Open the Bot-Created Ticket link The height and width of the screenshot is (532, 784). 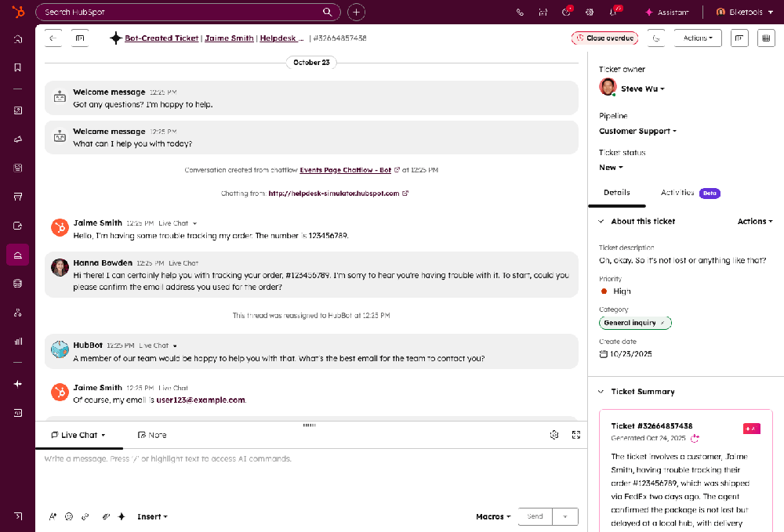[162, 38]
